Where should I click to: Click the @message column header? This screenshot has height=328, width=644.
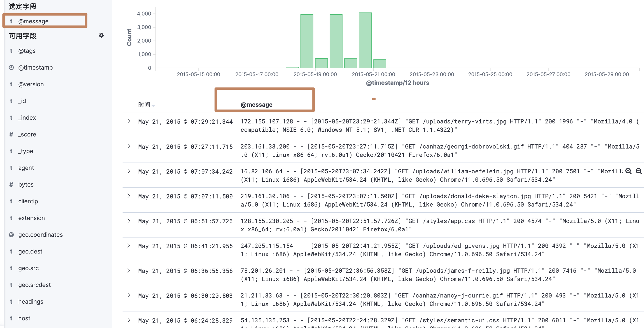(x=256, y=104)
